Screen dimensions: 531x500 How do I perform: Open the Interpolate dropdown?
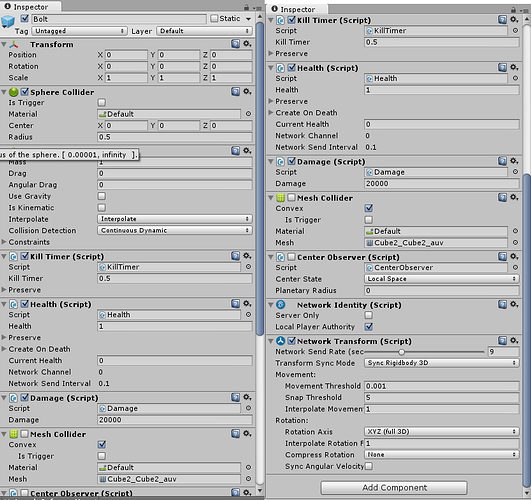coord(175,219)
